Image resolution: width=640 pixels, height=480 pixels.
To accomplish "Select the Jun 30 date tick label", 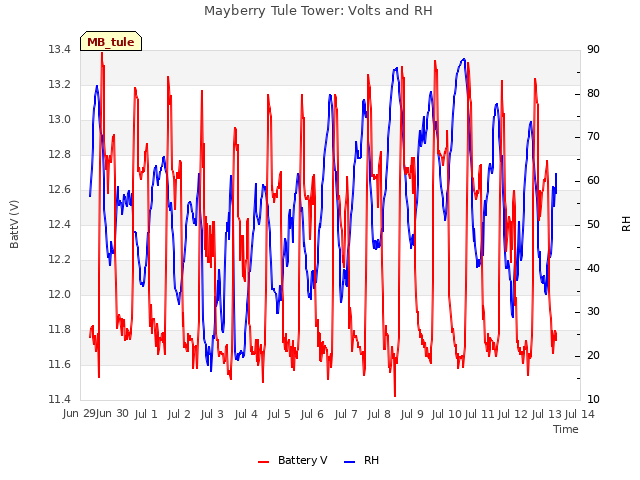I will (x=113, y=413).
